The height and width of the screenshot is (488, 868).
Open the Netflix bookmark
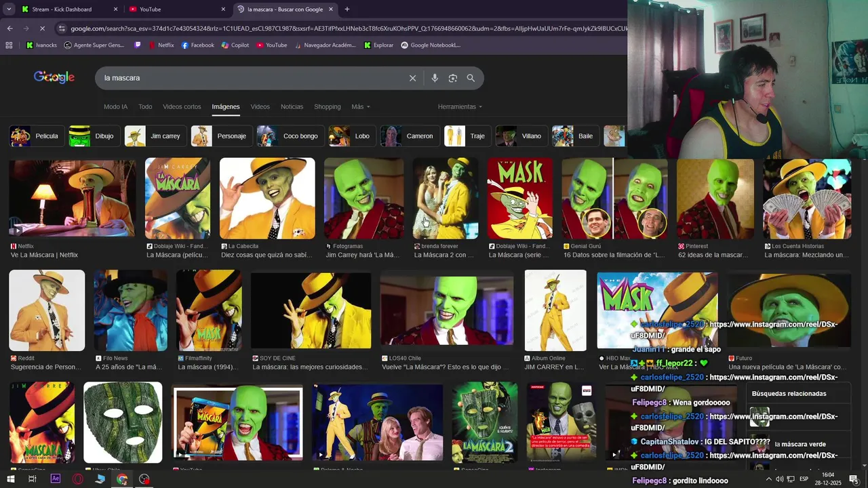tap(161, 45)
